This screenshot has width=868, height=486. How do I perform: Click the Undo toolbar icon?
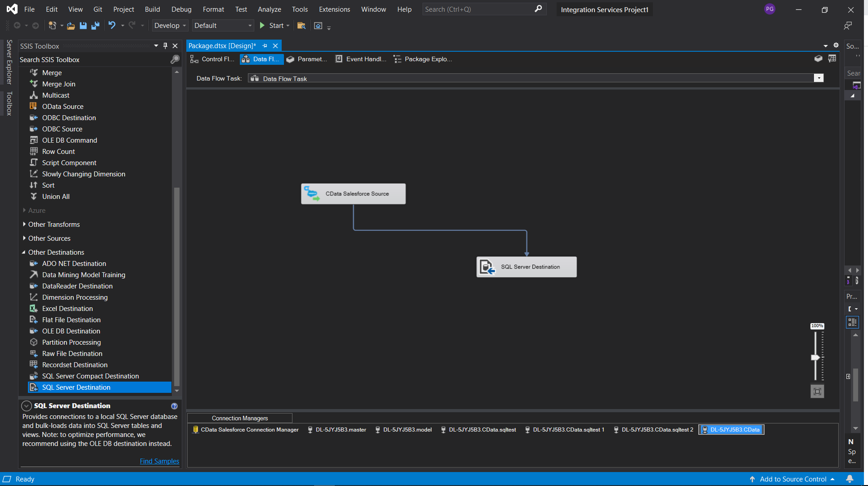[x=112, y=26]
